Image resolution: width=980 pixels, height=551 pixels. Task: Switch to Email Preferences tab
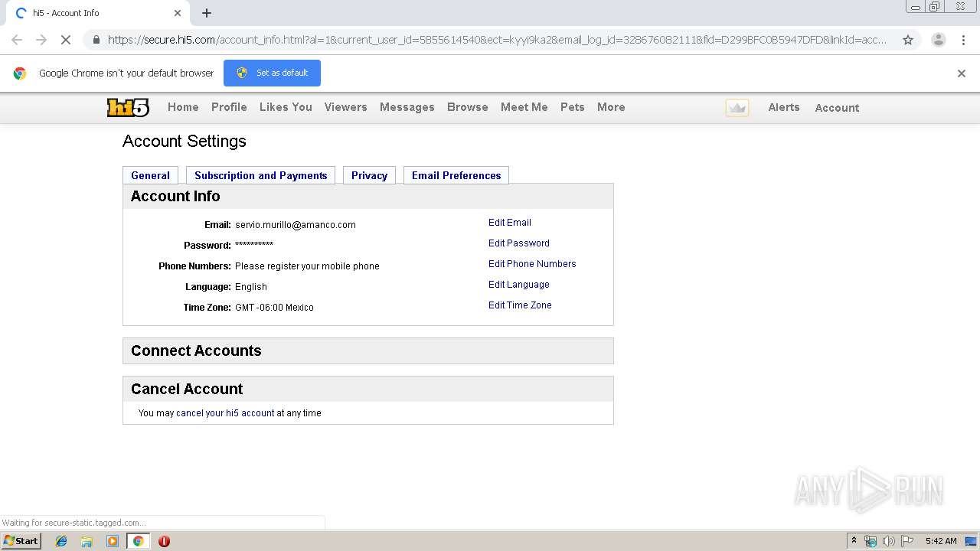coord(456,175)
